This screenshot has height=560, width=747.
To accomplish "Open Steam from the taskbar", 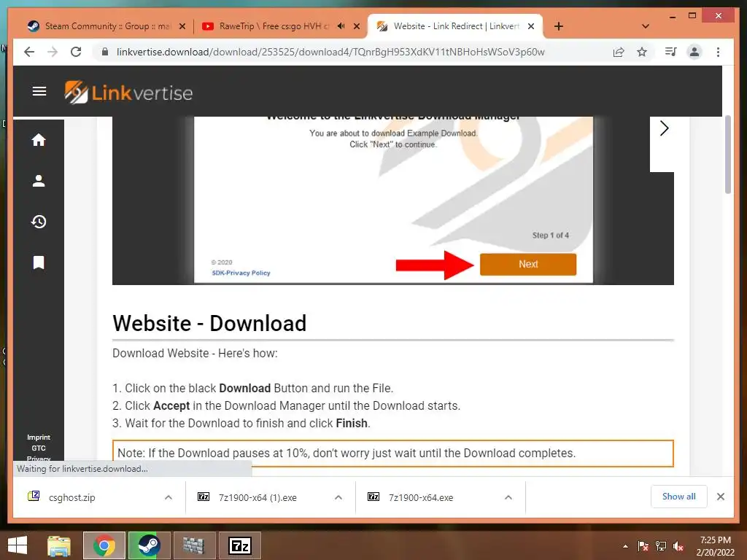I will pyautogui.click(x=149, y=545).
